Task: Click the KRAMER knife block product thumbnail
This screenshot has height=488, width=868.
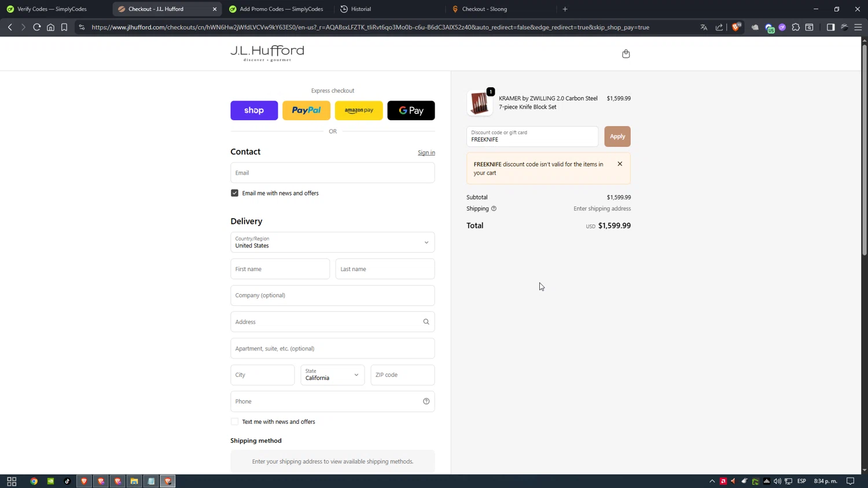Action: point(479,103)
